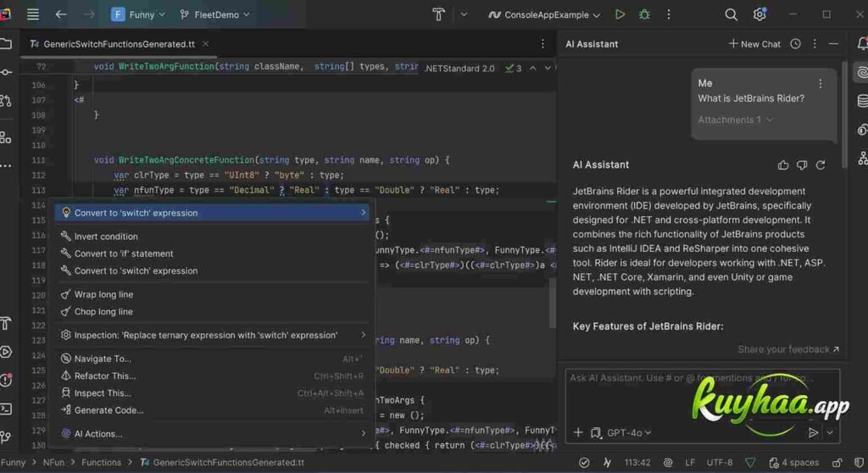
Task: Open the FleetDemo branch dropdown
Action: click(214, 14)
